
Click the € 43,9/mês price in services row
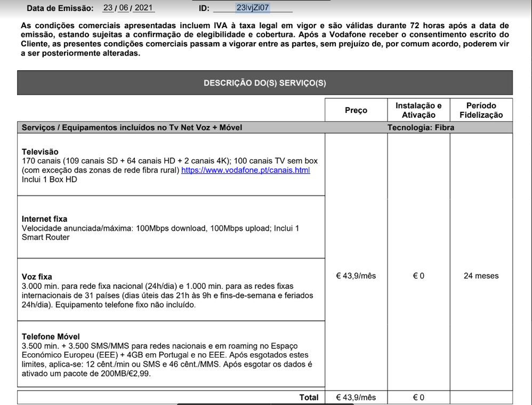(x=356, y=276)
